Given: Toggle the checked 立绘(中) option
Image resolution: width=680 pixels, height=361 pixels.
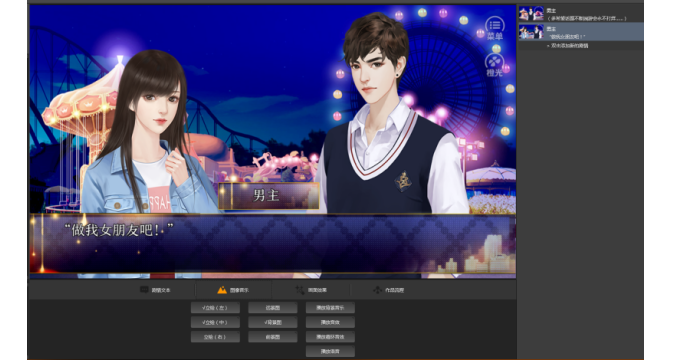Looking at the screenshot, I should pyautogui.click(x=215, y=322).
